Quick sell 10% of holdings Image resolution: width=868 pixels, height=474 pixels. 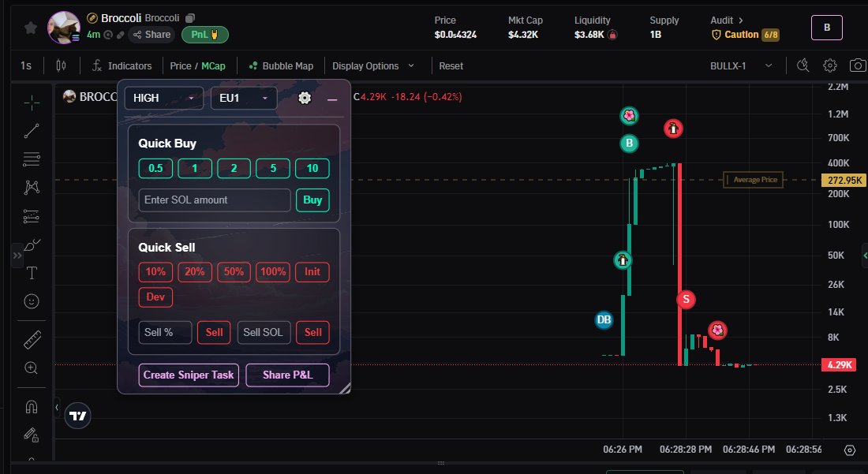coord(155,271)
